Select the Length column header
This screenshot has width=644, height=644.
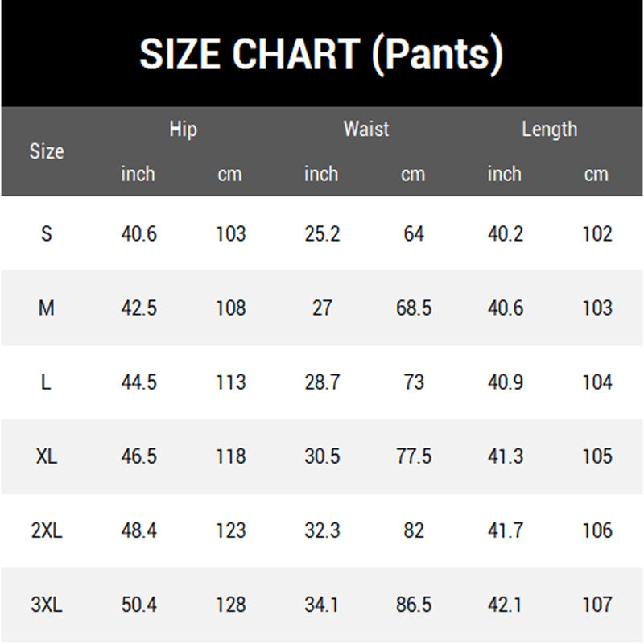550,130
